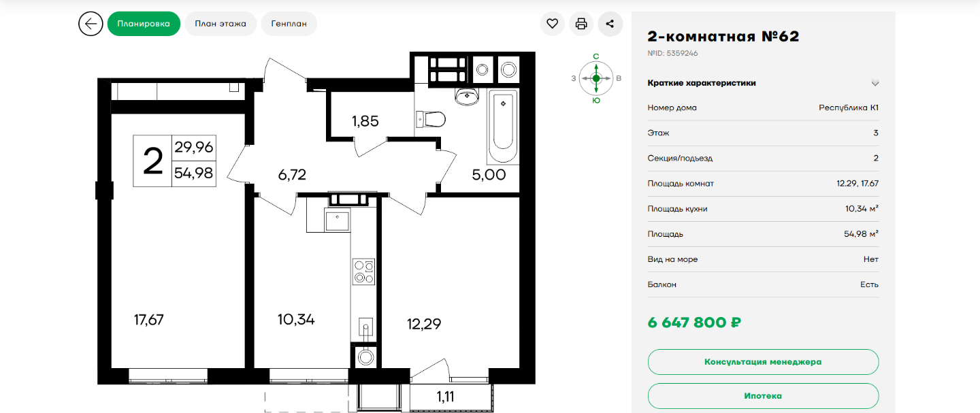Click the compass orientation indicator
This screenshot has height=413, width=980.
[596, 78]
